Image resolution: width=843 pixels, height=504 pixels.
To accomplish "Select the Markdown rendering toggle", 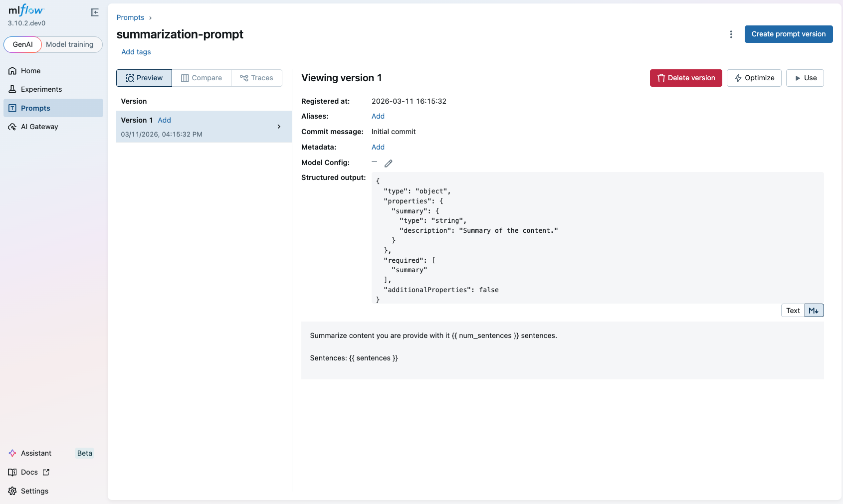I will pos(814,310).
